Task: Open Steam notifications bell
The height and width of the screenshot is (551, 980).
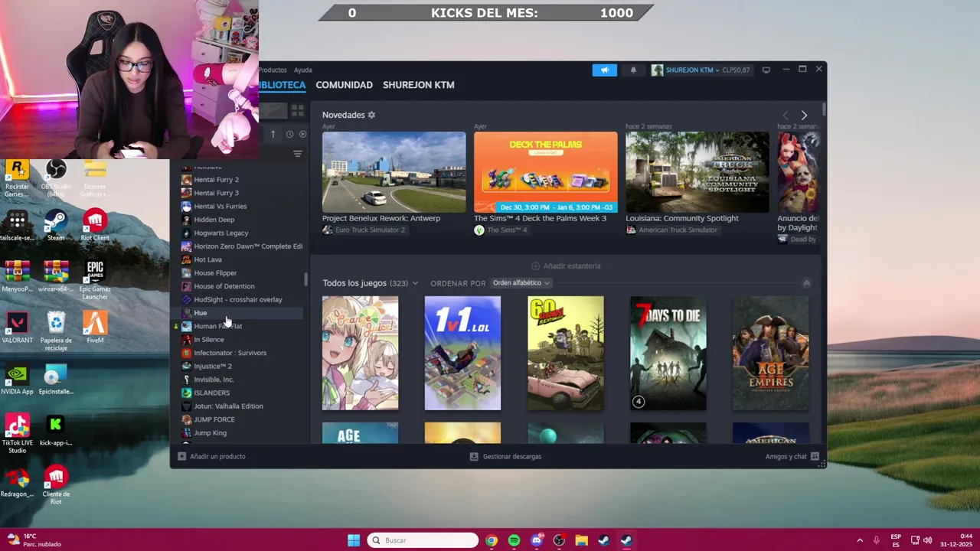Action: click(x=633, y=70)
